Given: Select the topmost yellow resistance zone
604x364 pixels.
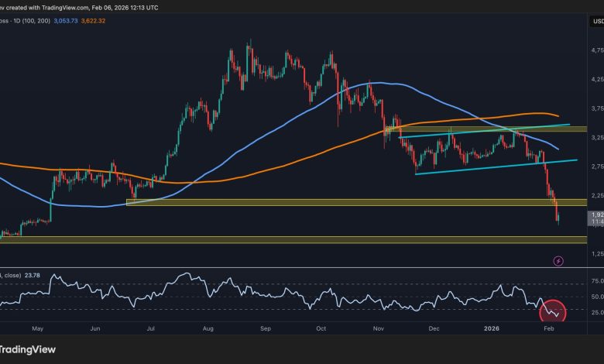Looking at the screenshot, I should [x=479, y=129].
